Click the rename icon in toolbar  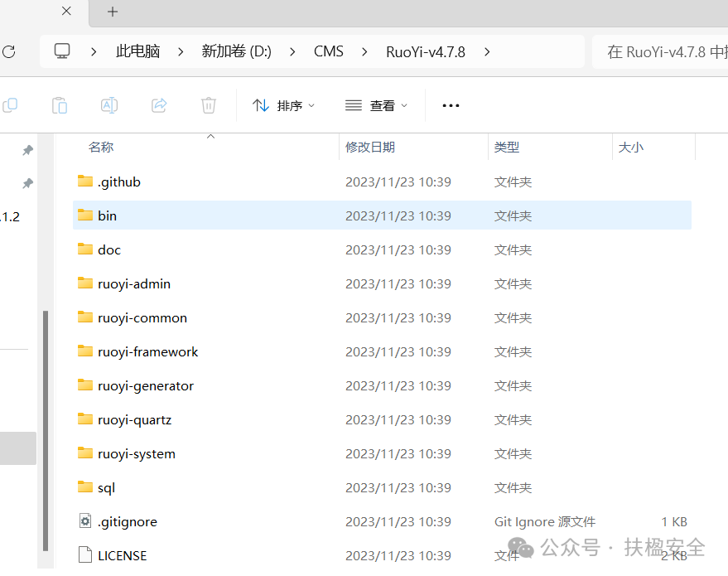109,105
